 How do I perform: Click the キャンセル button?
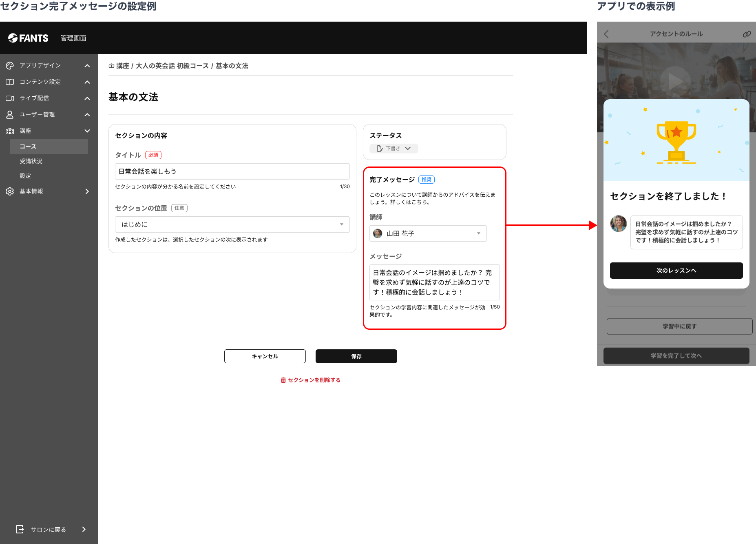click(x=265, y=356)
